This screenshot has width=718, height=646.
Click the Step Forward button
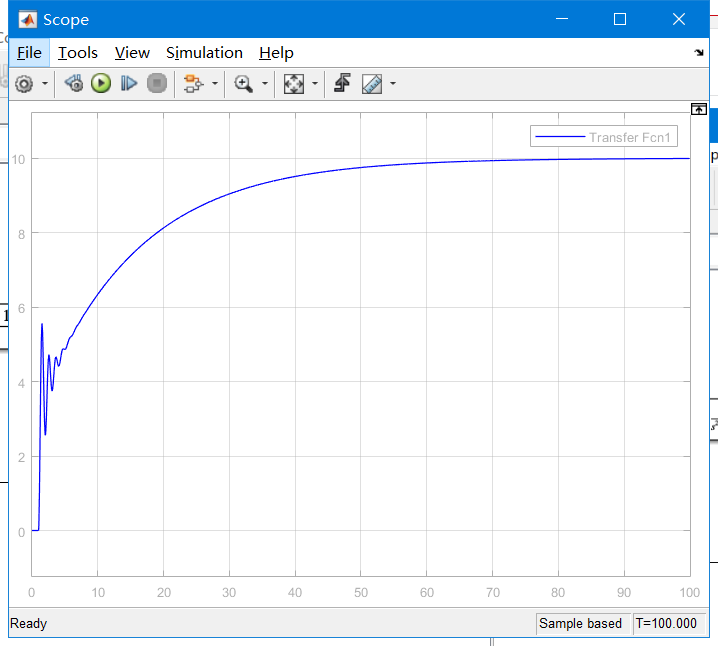129,83
